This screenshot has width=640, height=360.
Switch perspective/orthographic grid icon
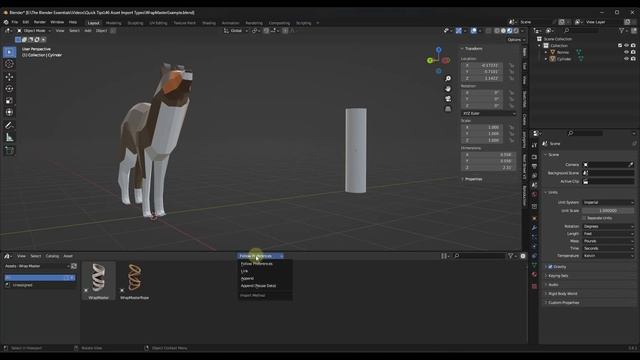(x=448, y=109)
